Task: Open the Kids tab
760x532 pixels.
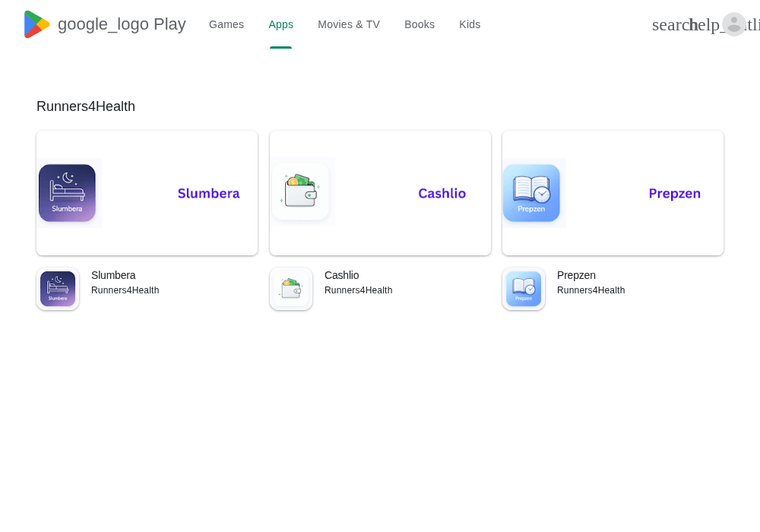Action: 470,25
